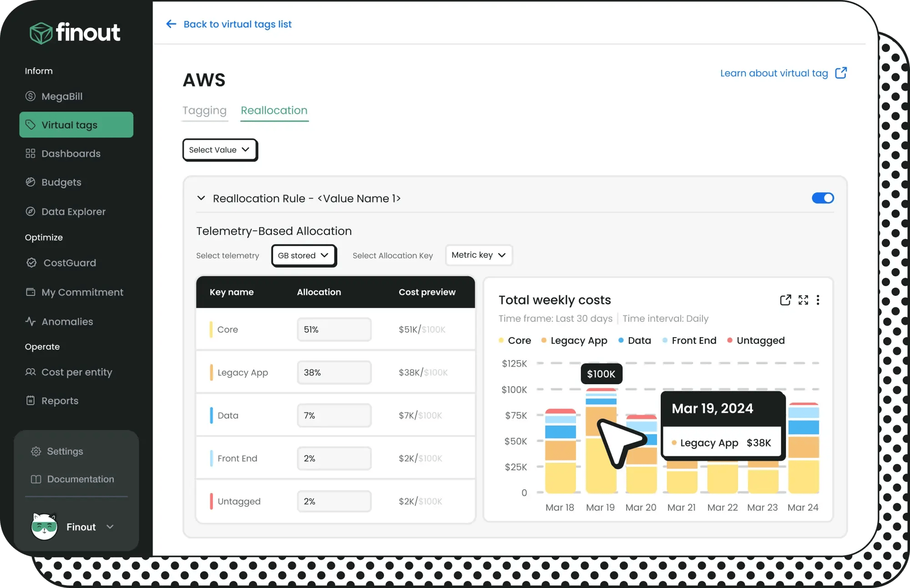The height and width of the screenshot is (588, 910).
Task: Click the Data blue color bar
Action: (x=211, y=415)
